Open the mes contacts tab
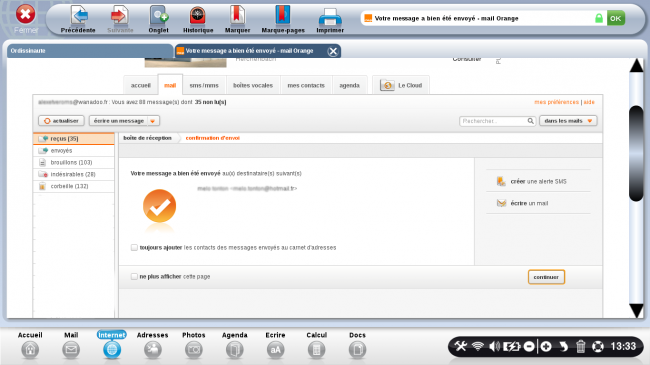Screen dimensions: 650x365 306,85
